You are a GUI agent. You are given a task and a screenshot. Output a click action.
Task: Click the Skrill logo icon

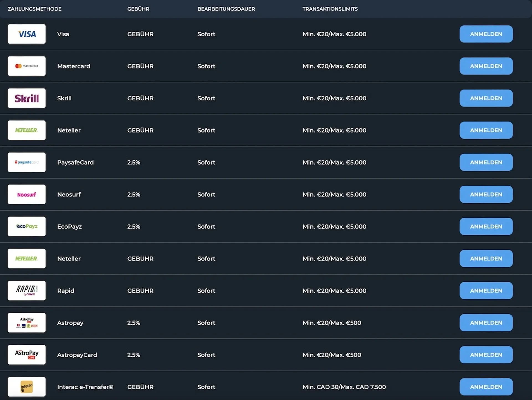[x=27, y=98]
